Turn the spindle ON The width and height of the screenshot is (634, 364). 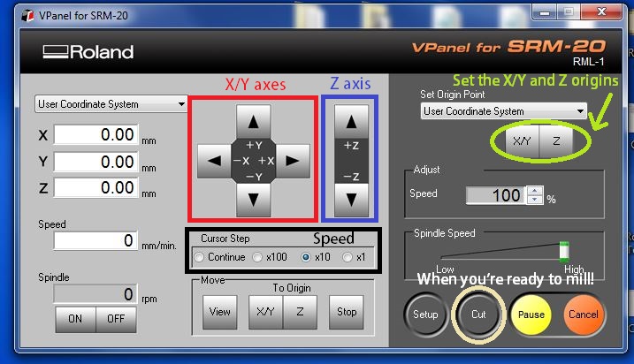[76, 319]
